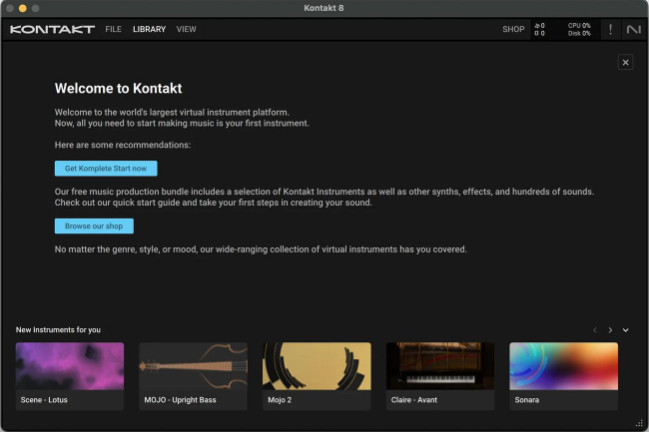Click the CPU and Disk usage meter
The image size is (649, 432).
(x=579, y=29)
